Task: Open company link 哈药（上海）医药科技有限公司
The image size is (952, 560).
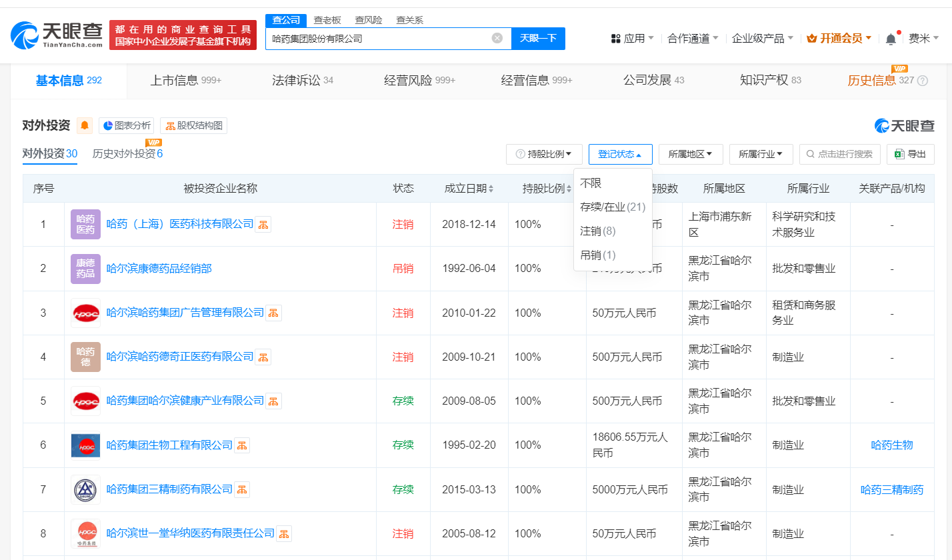Action: [180, 225]
